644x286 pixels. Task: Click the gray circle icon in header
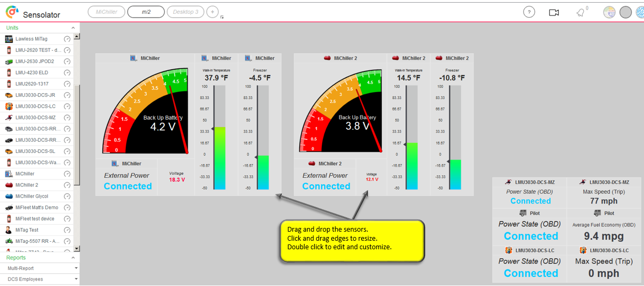[x=626, y=12]
